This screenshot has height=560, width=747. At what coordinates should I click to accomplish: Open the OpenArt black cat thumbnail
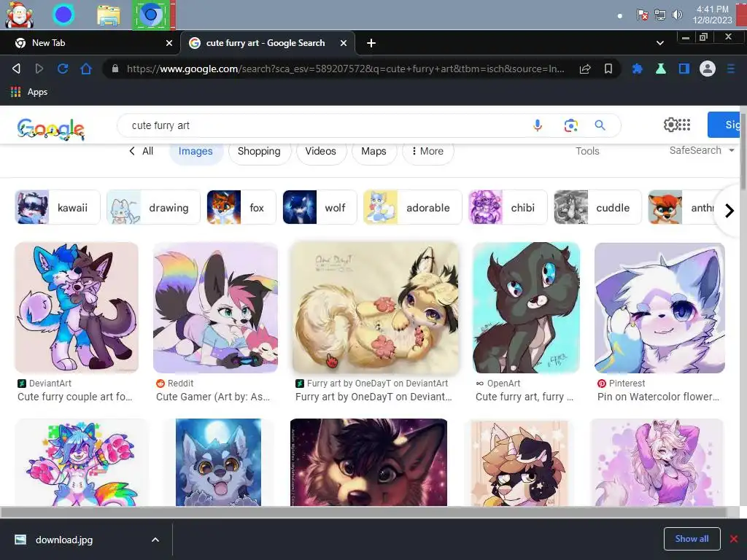[527, 307]
